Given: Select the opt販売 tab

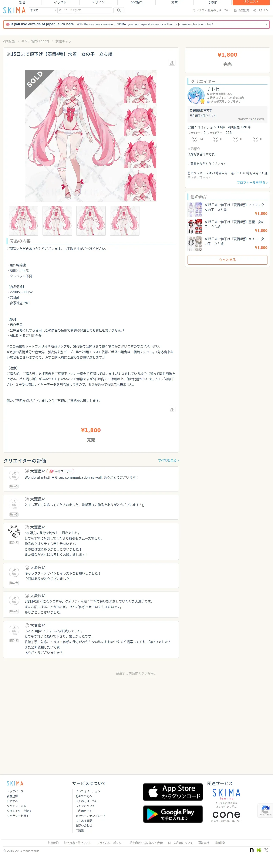Looking at the screenshot, I should point(136,2).
